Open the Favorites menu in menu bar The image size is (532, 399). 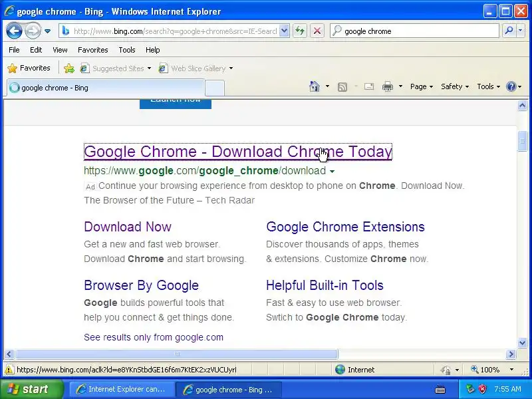click(92, 50)
